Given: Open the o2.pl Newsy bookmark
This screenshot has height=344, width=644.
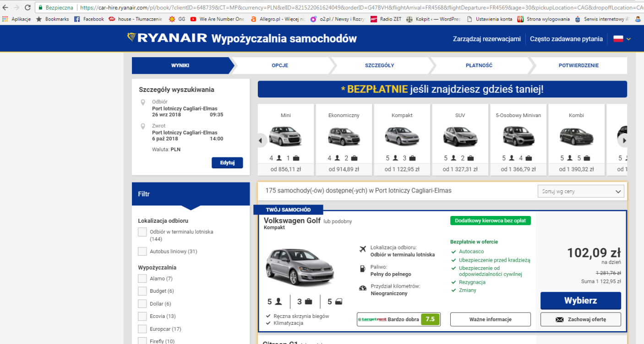Looking at the screenshot, I should [338, 19].
